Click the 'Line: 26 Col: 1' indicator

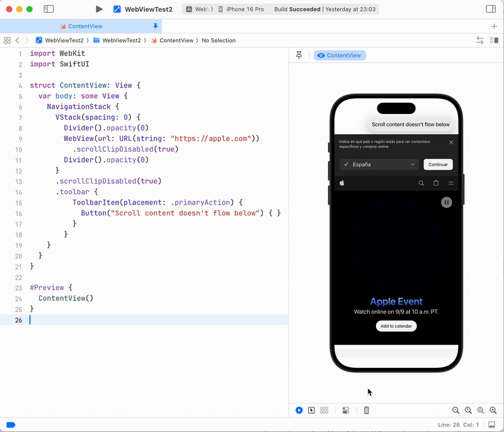[458, 425]
